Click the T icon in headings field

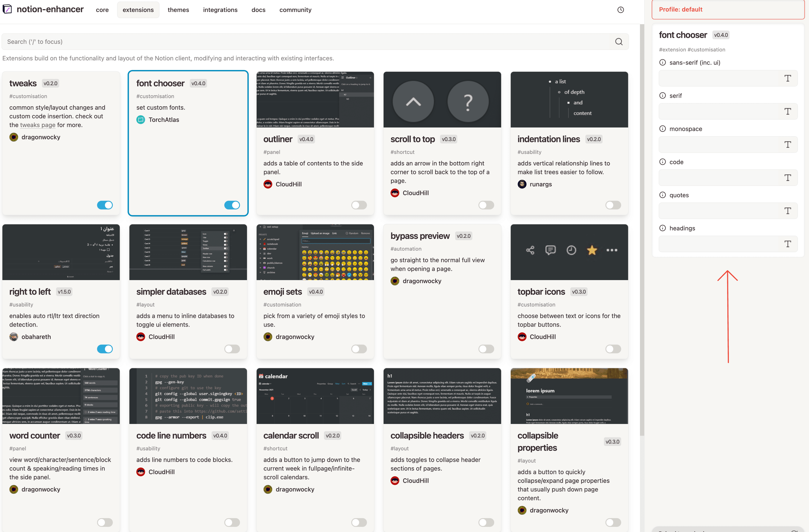788,244
